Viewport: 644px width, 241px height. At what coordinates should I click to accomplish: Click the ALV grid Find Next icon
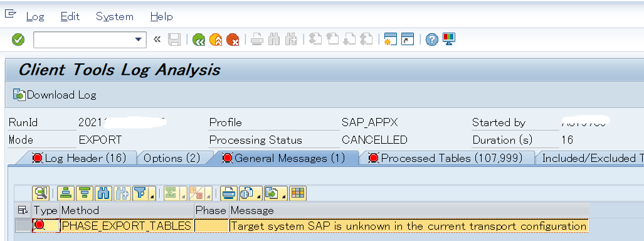coord(123,193)
